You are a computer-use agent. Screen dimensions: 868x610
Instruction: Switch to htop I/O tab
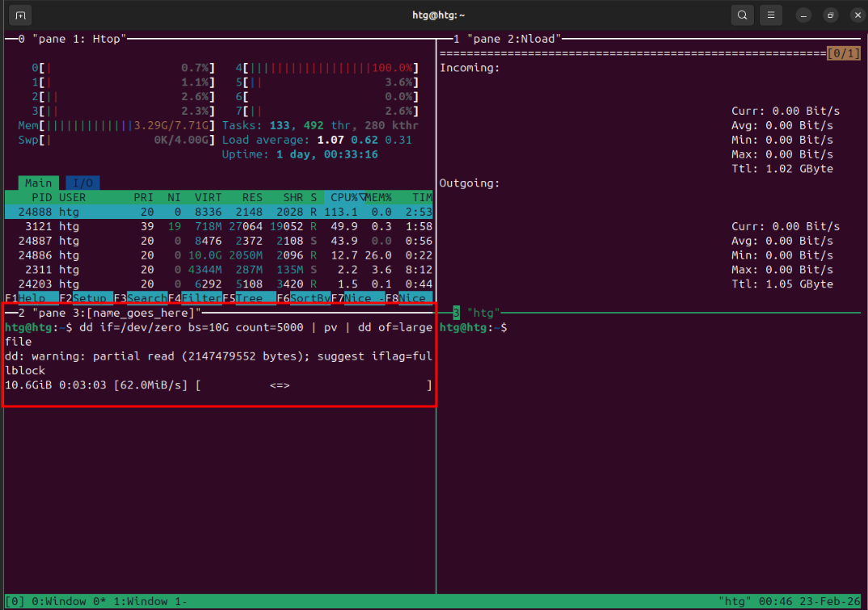[83, 183]
